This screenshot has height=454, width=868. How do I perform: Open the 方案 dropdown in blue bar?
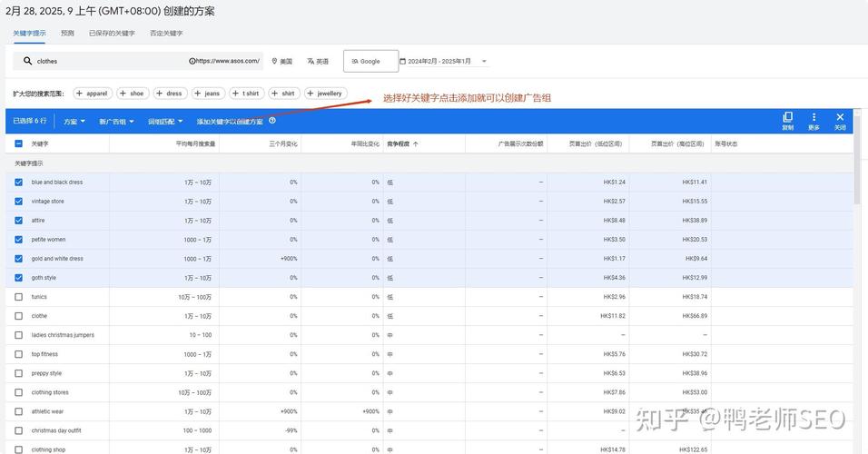(x=74, y=122)
